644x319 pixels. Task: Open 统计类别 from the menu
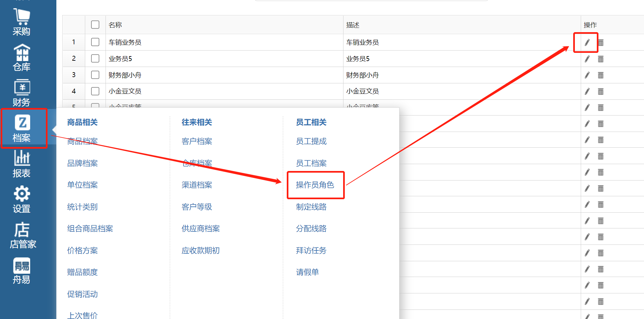[82, 207]
